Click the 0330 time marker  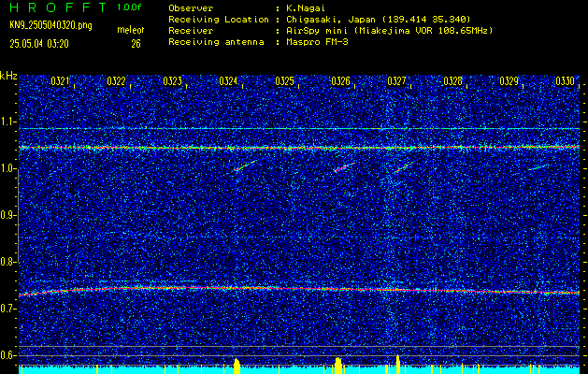click(566, 81)
